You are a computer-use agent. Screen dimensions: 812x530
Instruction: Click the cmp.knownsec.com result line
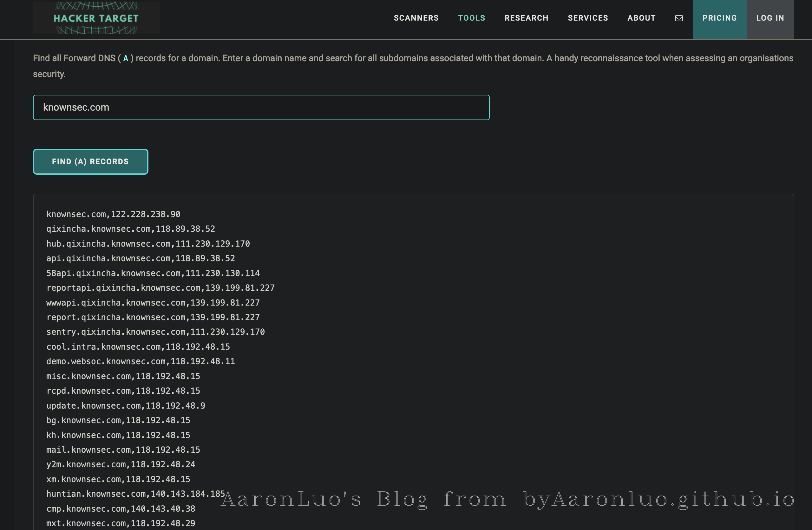point(121,508)
